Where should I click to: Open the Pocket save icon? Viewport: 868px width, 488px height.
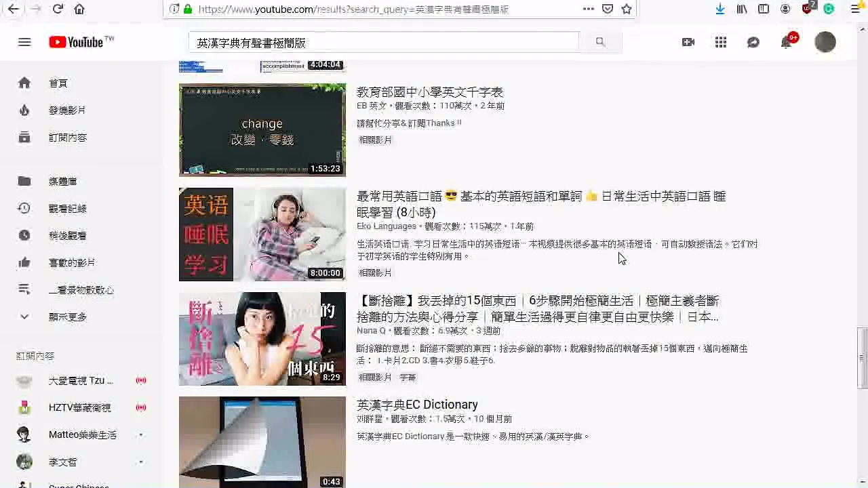point(608,9)
